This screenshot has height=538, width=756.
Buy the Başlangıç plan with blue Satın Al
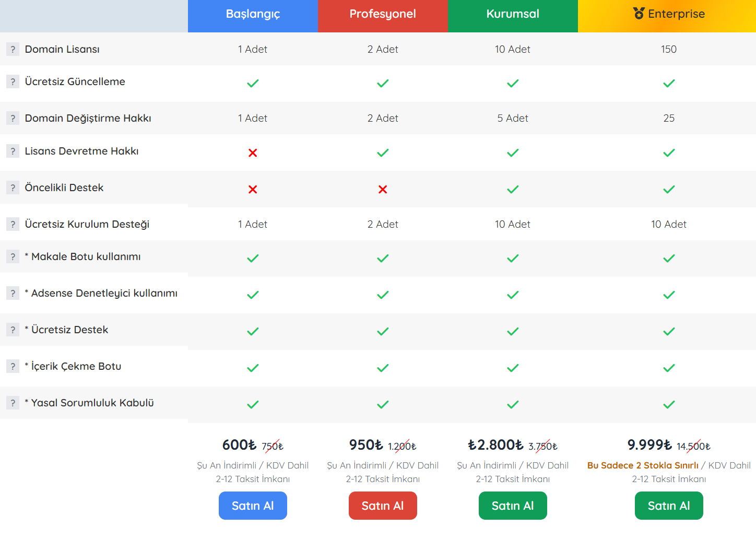(x=253, y=506)
